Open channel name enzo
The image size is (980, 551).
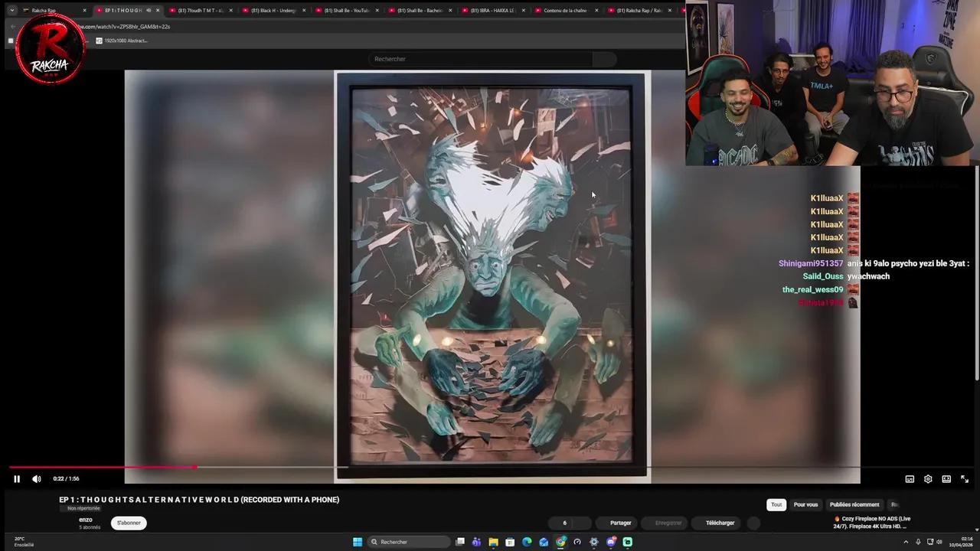[86, 520]
